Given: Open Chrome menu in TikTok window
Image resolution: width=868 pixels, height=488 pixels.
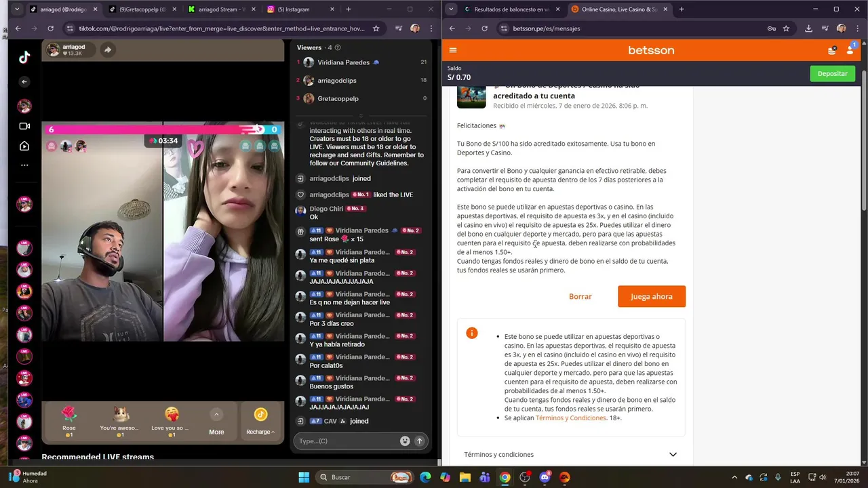Looking at the screenshot, I should (x=431, y=28).
